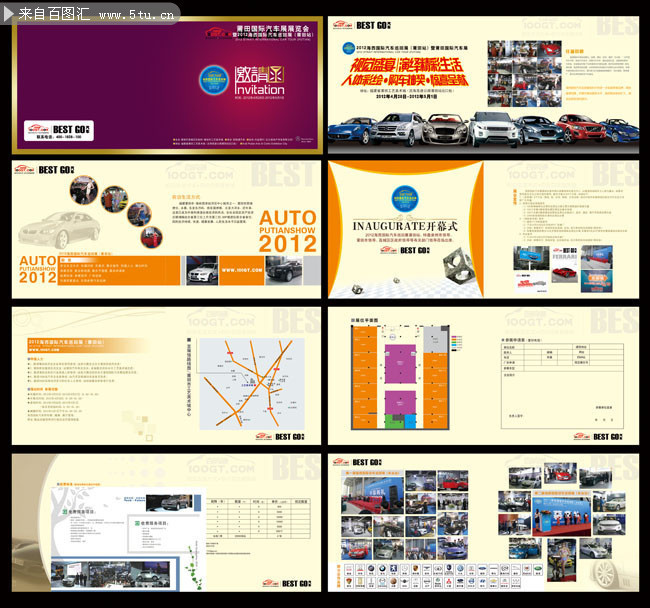Click the route map with orange roads
This screenshot has height=608, width=650.
[x=252, y=384]
